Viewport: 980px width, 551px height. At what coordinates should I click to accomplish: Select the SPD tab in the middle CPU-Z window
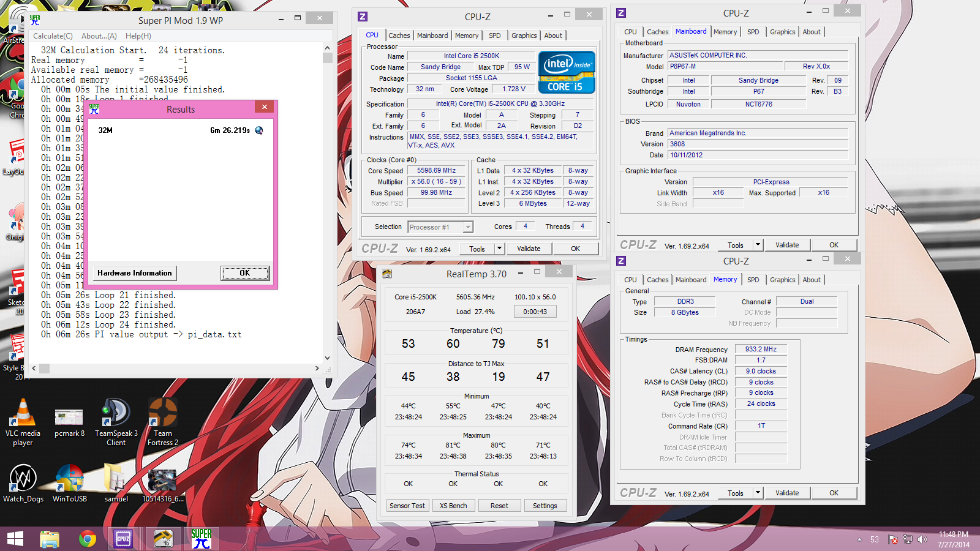(495, 36)
